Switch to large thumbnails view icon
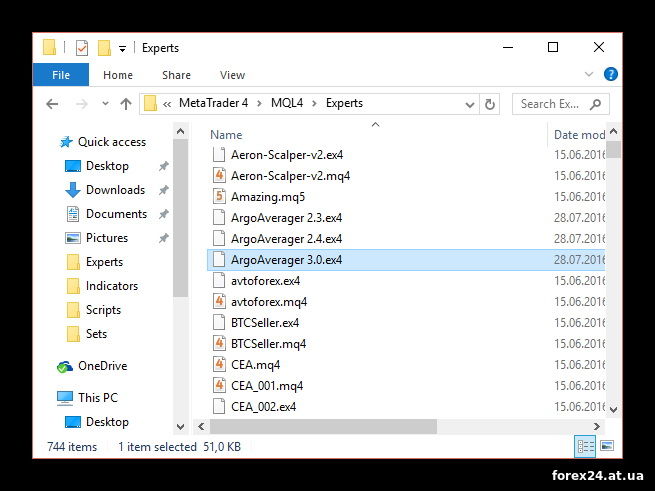655x491 pixels. click(607, 446)
